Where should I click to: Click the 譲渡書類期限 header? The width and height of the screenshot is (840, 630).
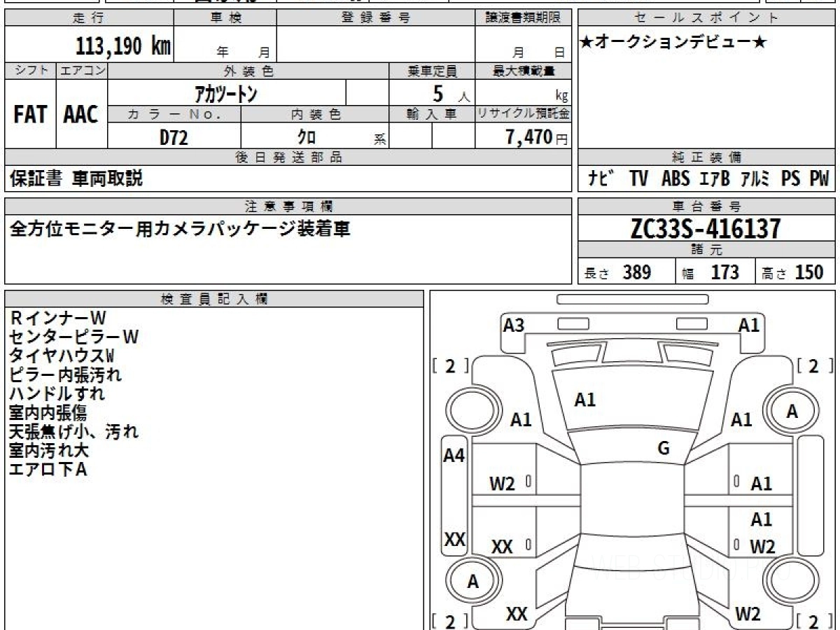click(x=524, y=18)
